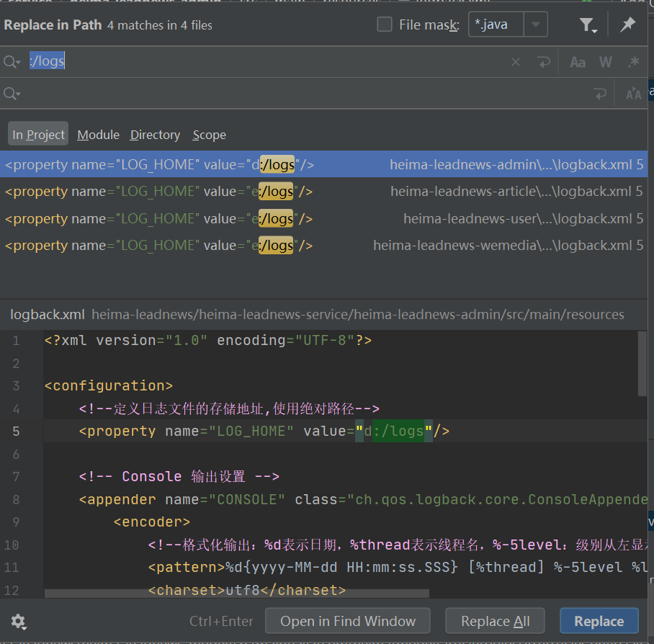Enable the File mask checkbox
654x644 pixels.
(x=384, y=24)
